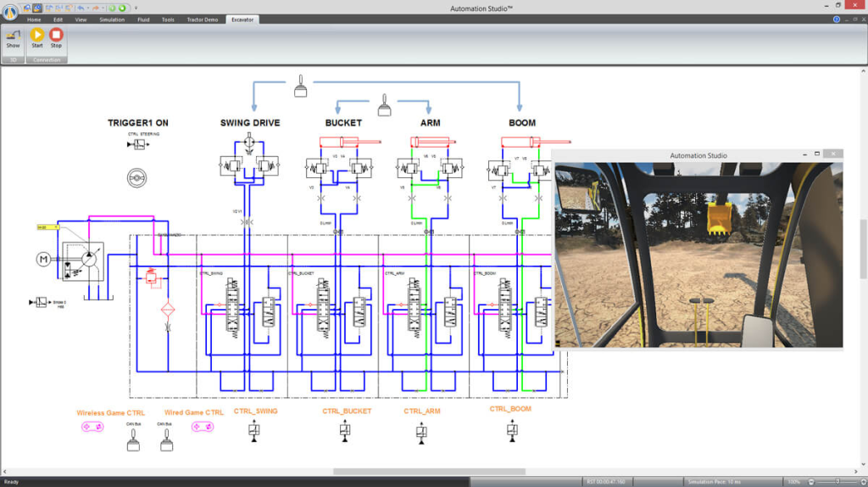Click the Redo arrow in the quick access toolbar
Screen dimensions: 868x487
[95, 8]
